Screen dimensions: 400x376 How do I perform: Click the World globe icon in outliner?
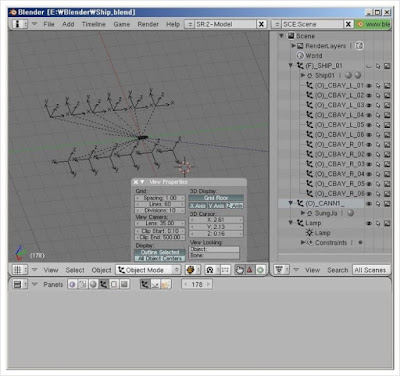click(x=300, y=56)
